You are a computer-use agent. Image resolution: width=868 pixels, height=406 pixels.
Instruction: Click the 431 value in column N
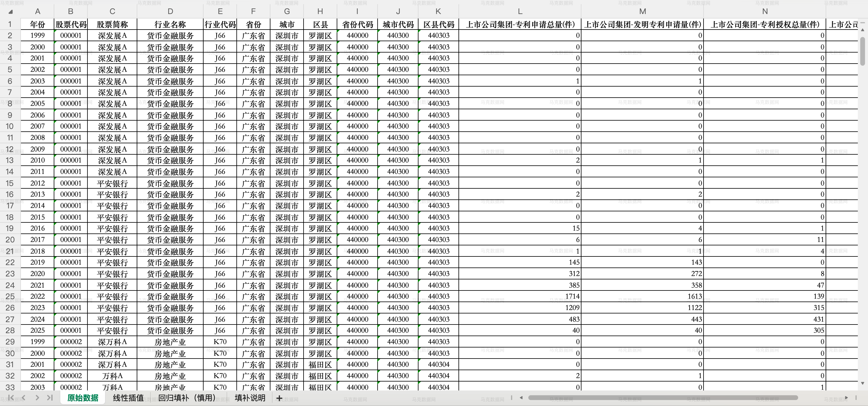point(764,319)
